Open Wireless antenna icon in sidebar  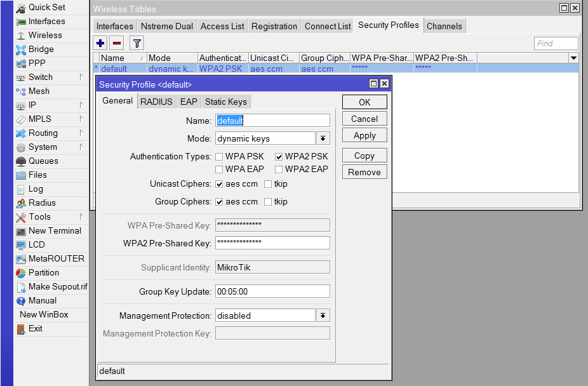coord(21,36)
